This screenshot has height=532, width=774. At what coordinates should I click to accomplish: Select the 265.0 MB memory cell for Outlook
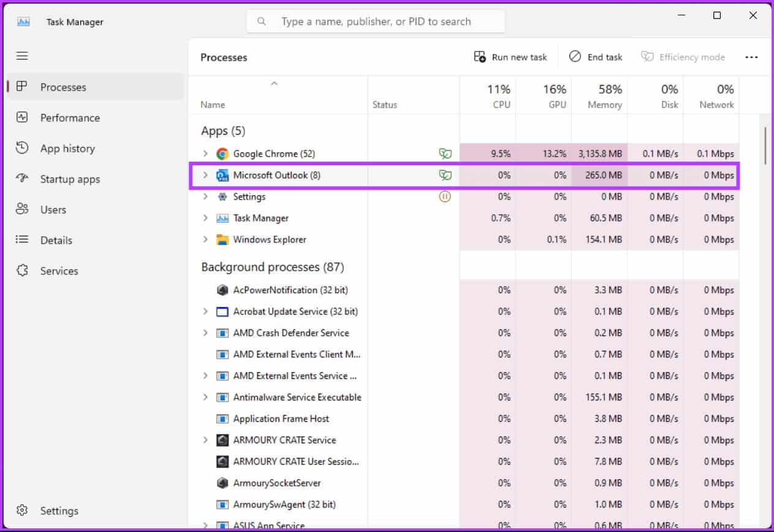coord(599,175)
